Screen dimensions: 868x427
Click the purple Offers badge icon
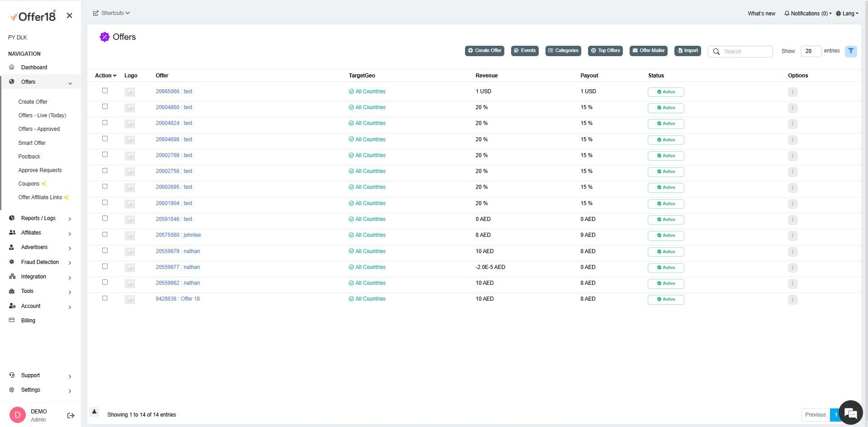pos(104,37)
